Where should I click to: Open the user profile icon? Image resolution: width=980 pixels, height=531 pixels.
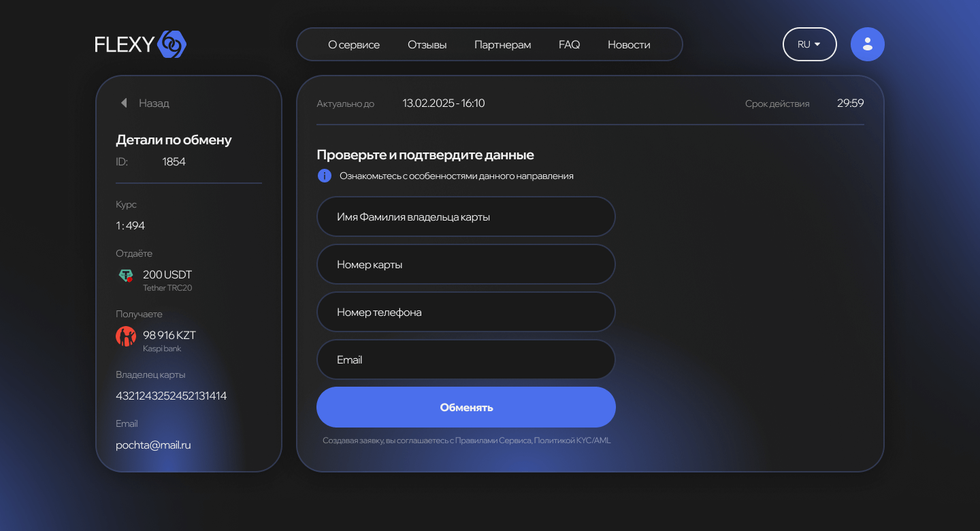tap(867, 44)
